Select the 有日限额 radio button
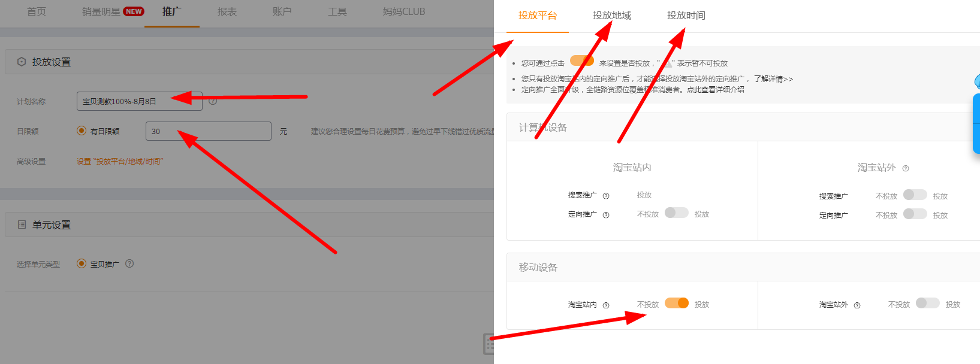980x364 pixels. (82, 131)
